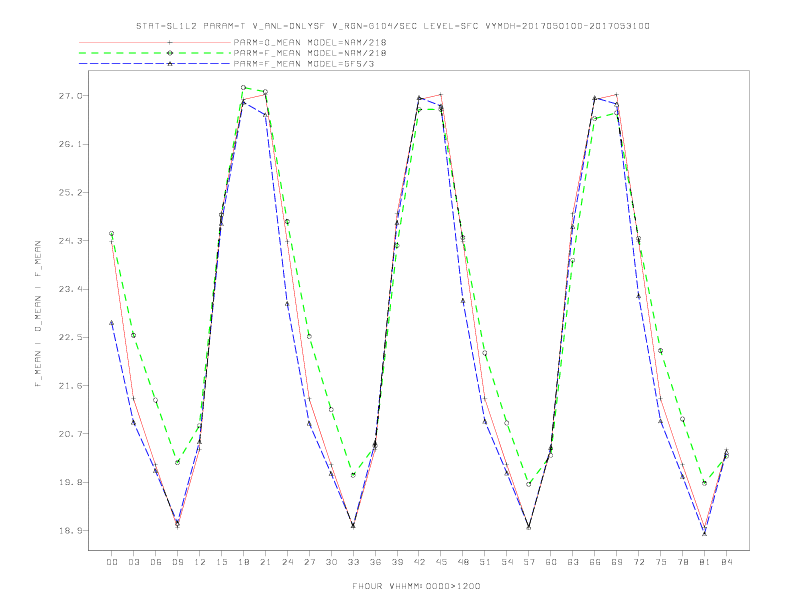Click the y-axis tick label 24.3

pos(70,241)
